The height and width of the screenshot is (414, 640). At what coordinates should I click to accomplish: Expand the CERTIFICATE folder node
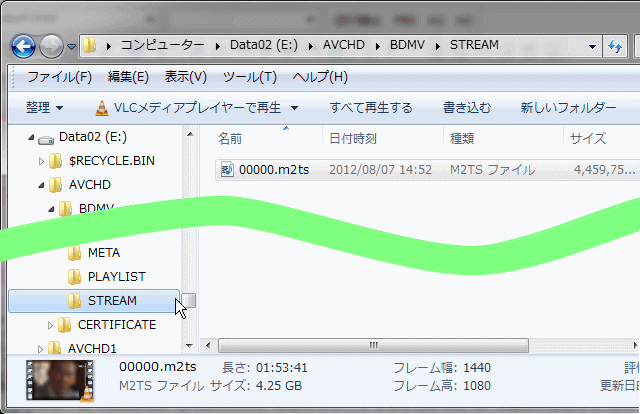52,325
